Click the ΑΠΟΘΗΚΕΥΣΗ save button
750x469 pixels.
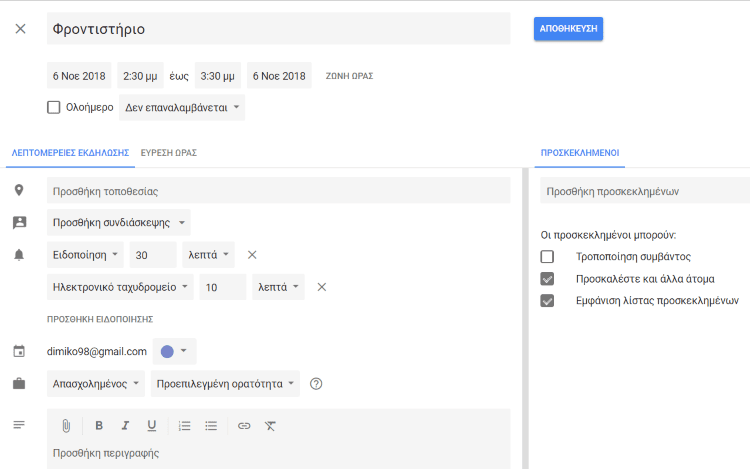tap(568, 29)
